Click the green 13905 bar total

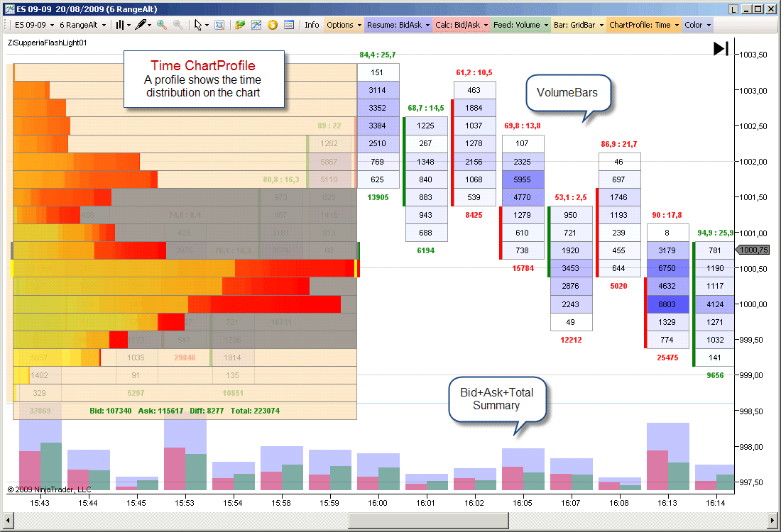(378, 198)
